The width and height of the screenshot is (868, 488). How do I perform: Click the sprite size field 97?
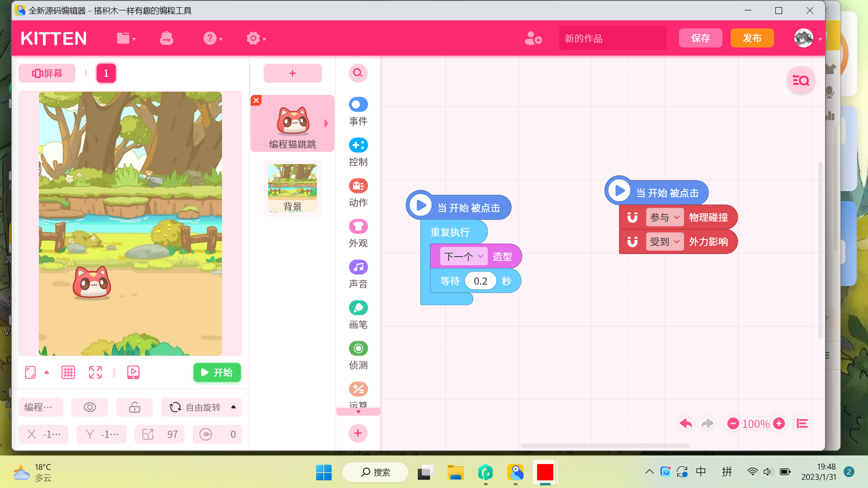pos(159,434)
